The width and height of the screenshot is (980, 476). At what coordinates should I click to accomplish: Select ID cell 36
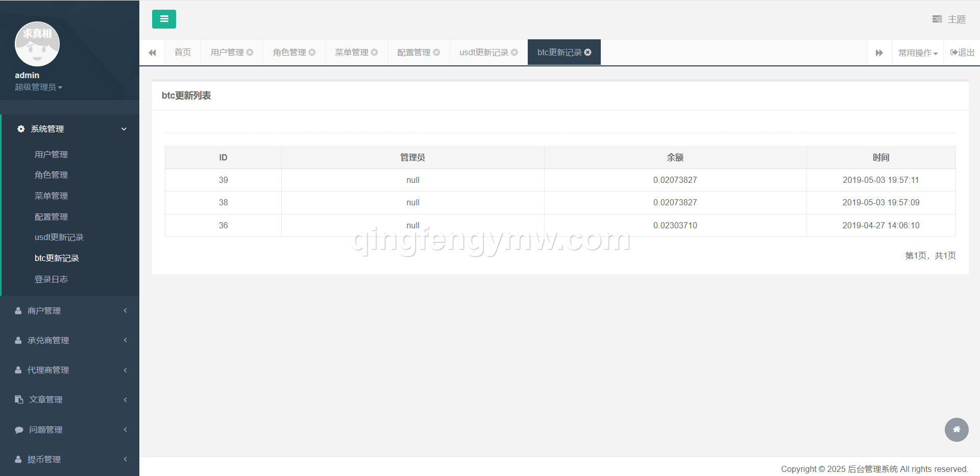click(223, 225)
